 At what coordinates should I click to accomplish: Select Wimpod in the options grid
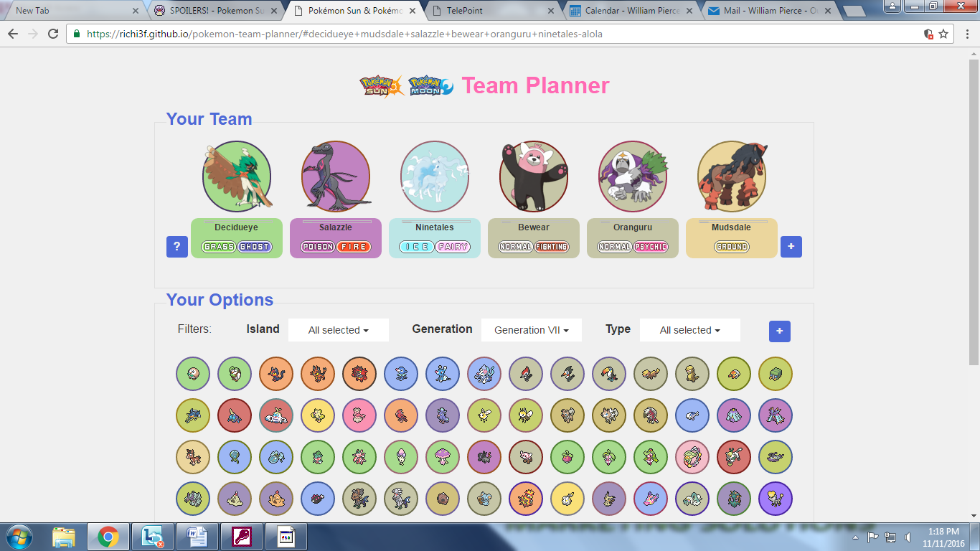point(776,457)
